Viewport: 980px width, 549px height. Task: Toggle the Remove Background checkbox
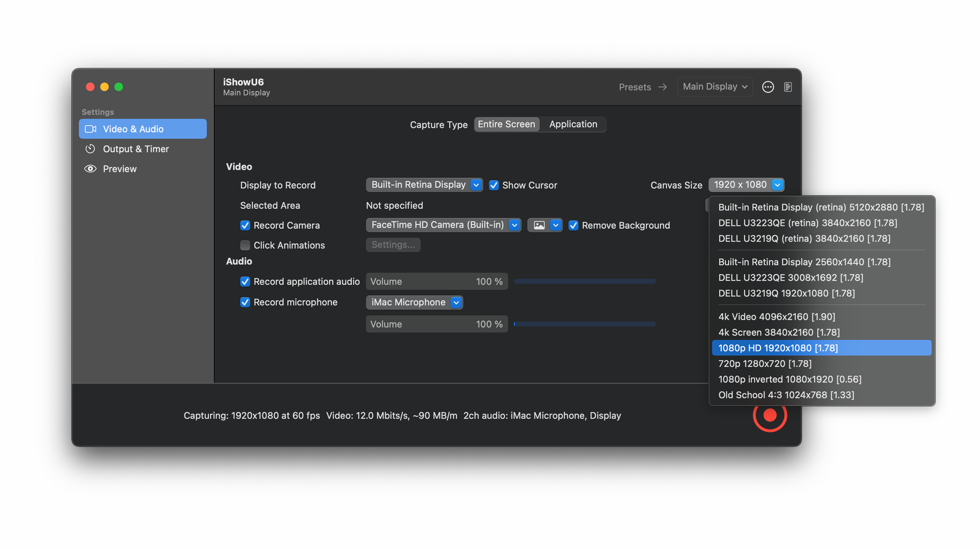(573, 225)
